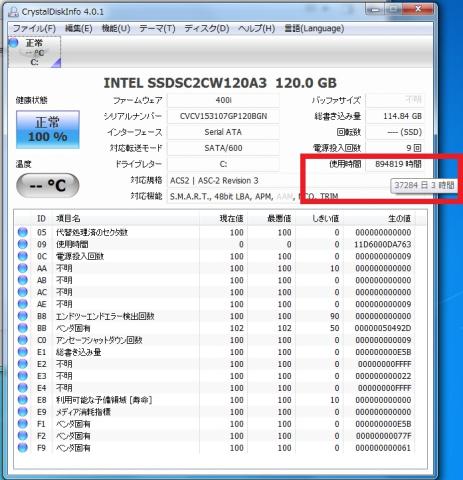Select the メディア消耗指標 attribute name
The height and width of the screenshot is (480, 463).
point(83,412)
